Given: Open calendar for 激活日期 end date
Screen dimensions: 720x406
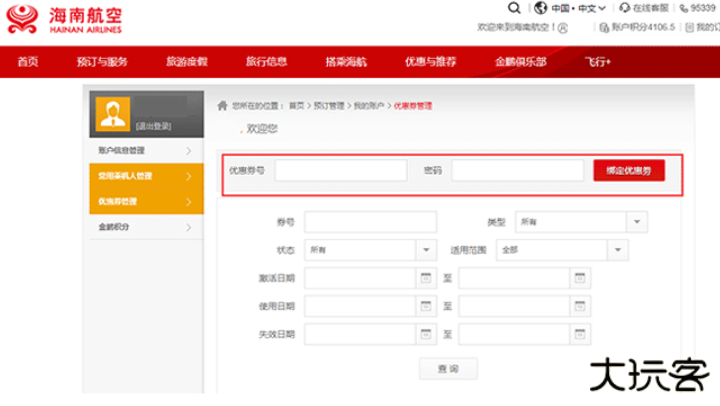Looking at the screenshot, I should coord(580,278).
